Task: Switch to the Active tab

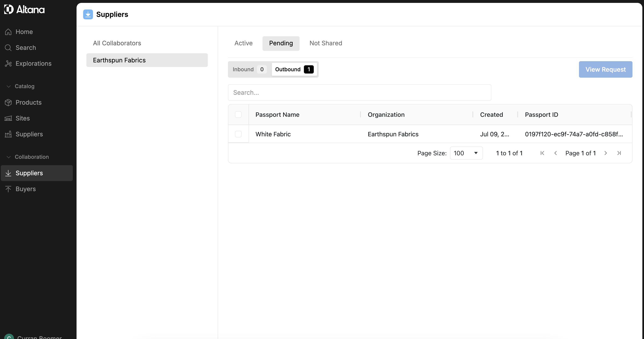Action: click(243, 43)
